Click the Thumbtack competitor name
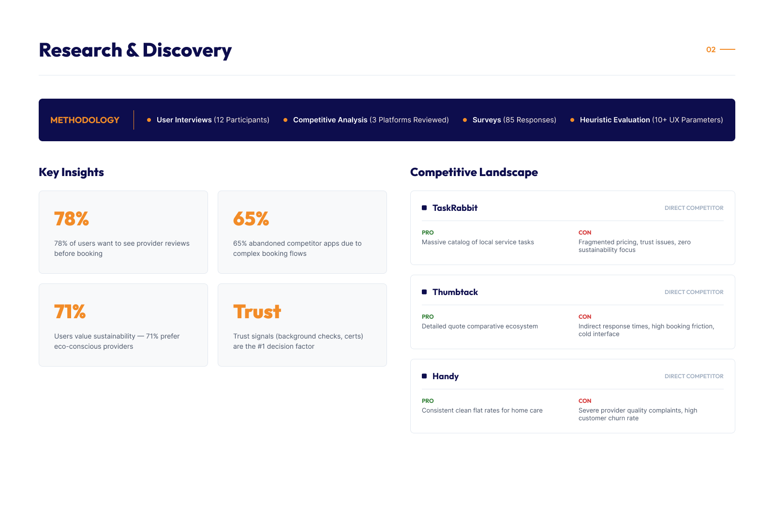The width and height of the screenshot is (774, 532). click(455, 292)
